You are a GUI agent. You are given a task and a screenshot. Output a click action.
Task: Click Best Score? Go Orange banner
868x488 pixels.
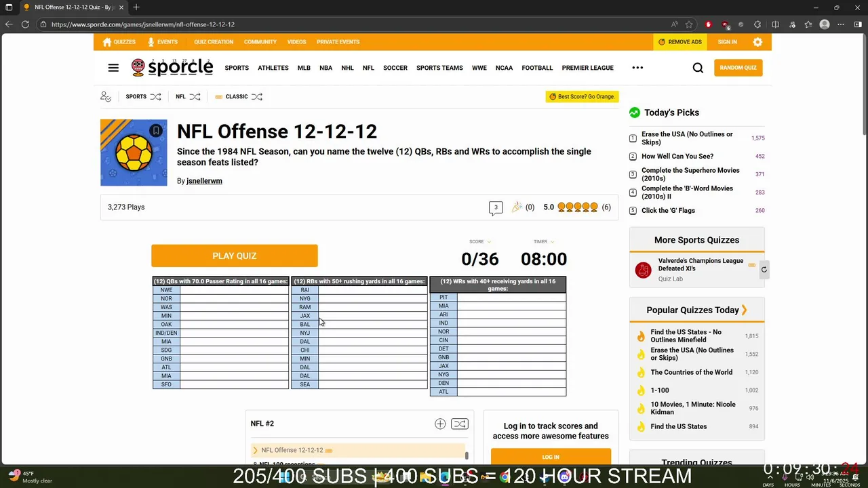click(x=582, y=97)
